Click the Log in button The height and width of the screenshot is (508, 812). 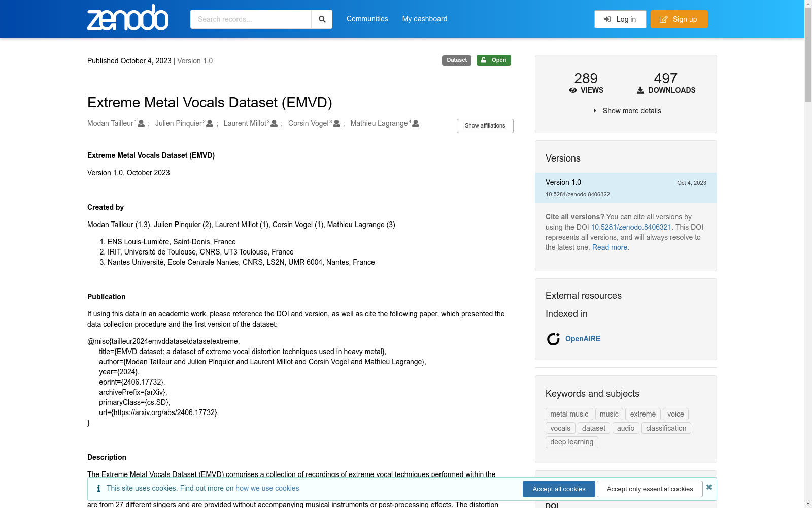(620, 19)
